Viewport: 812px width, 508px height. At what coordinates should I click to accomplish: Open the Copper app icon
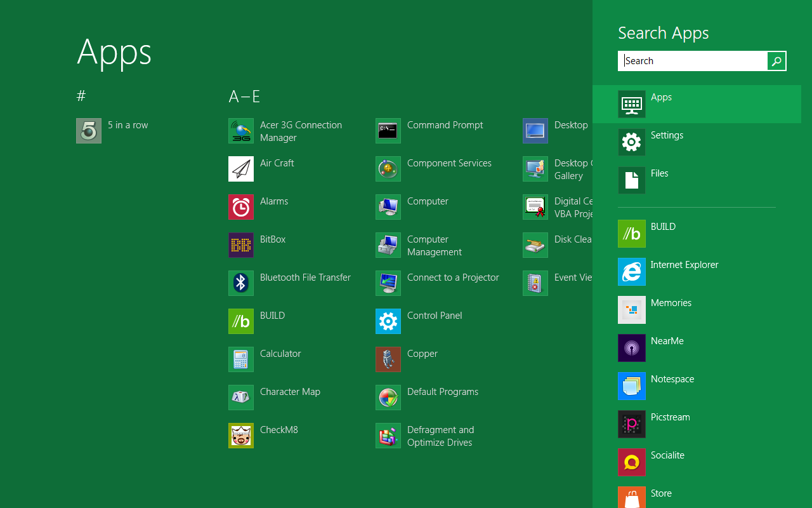(388, 359)
